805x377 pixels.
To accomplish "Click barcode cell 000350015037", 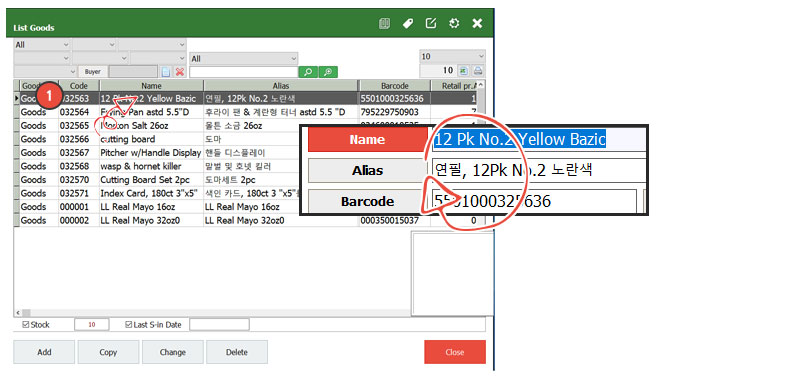I will (x=394, y=220).
